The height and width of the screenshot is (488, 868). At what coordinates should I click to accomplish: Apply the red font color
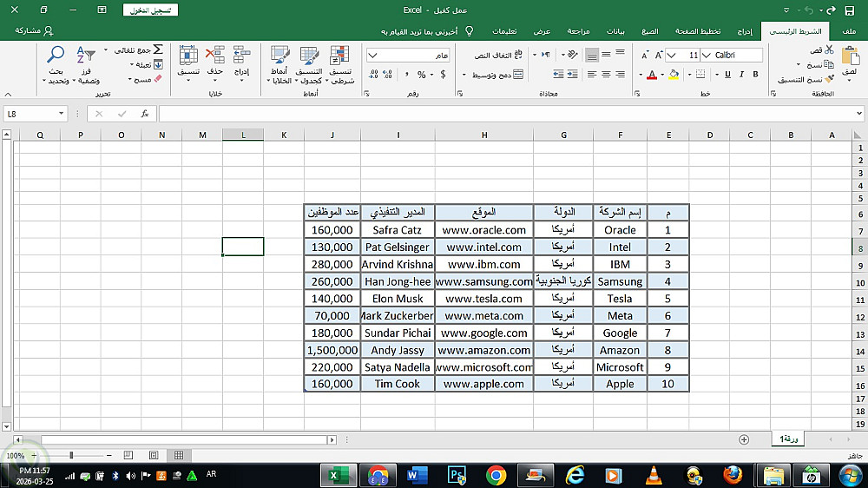tap(652, 74)
